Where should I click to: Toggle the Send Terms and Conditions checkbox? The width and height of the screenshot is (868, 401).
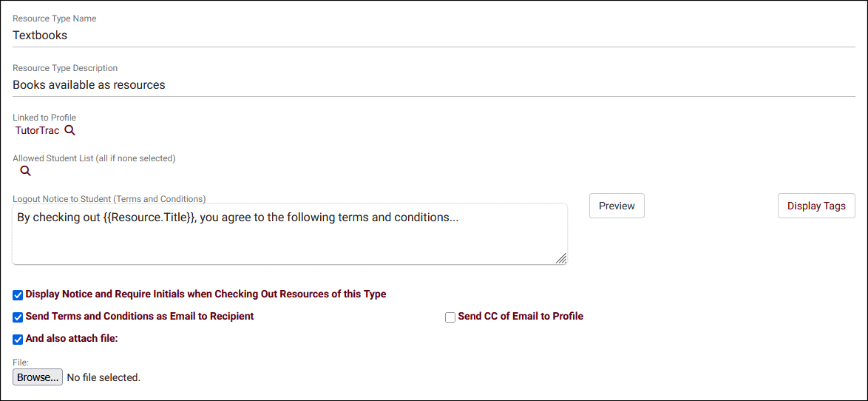[18, 317]
